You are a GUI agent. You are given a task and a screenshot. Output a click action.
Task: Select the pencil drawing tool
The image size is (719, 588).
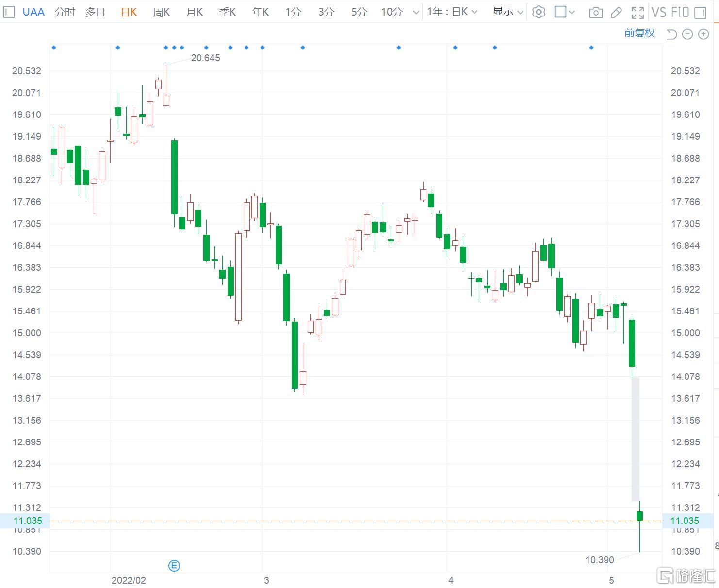616,13
